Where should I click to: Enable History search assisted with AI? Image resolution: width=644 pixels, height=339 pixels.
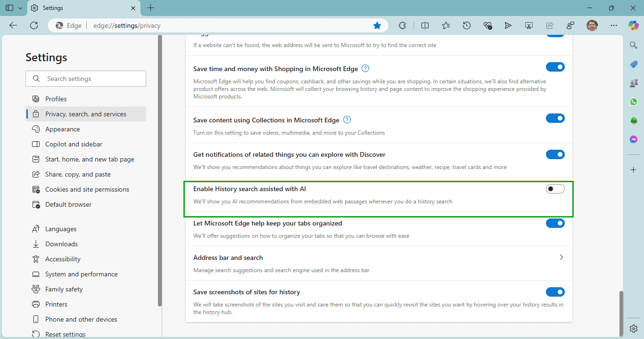[555, 189]
